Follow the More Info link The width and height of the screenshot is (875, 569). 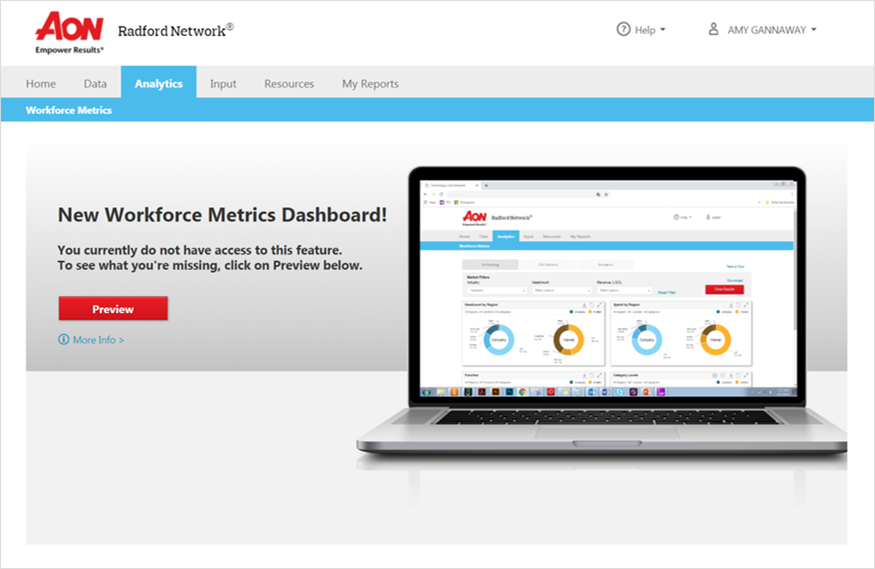98,340
